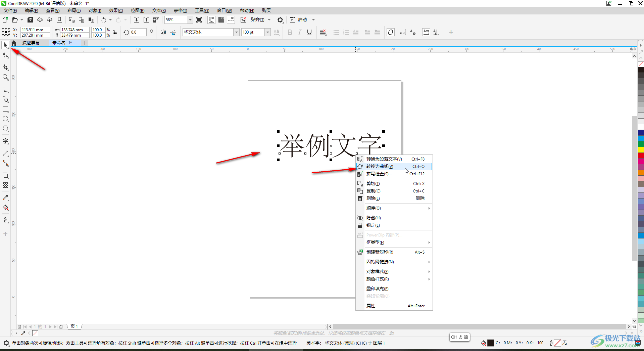Select the Shape edit tool

[x=5, y=55]
